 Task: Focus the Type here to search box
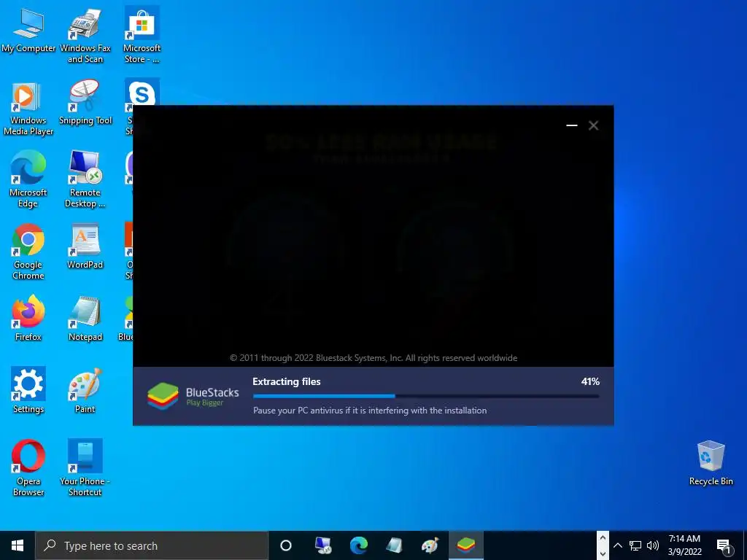(x=152, y=545)
